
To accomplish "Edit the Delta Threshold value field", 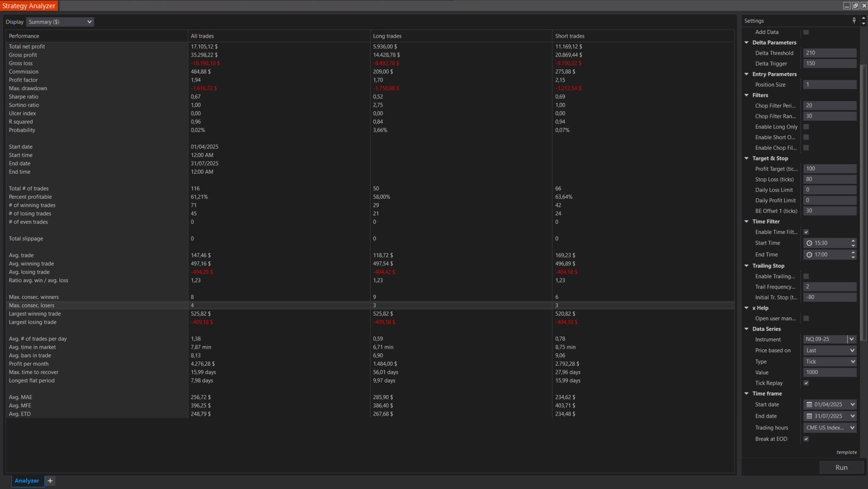I will pyautogui.click(x=829, y=53).
